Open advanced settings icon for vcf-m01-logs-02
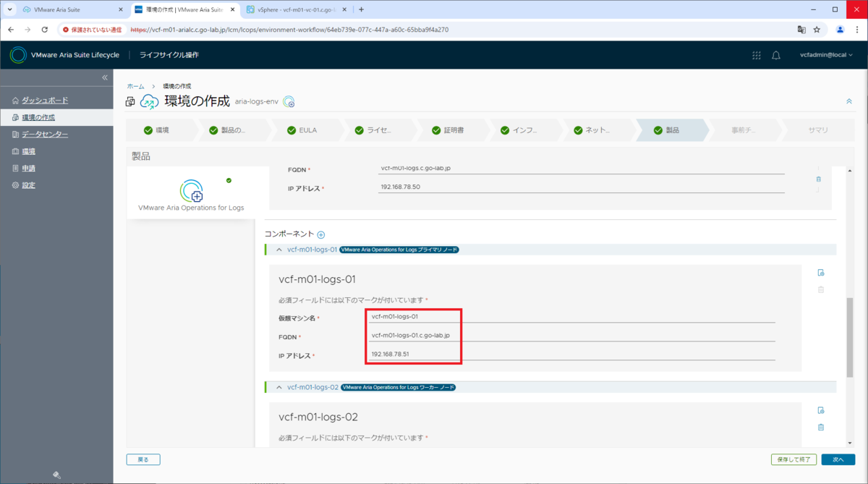The width and height of the screenshot is (868, 484). point(821,410)
